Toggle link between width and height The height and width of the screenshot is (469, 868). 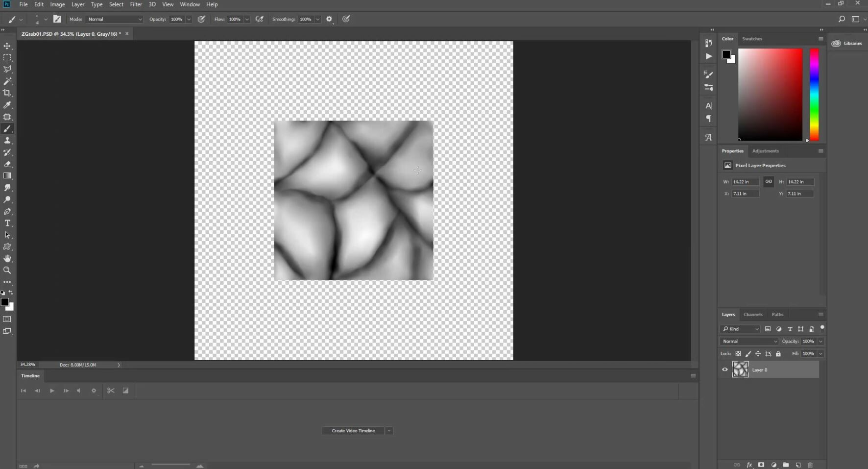click(769, 182)
